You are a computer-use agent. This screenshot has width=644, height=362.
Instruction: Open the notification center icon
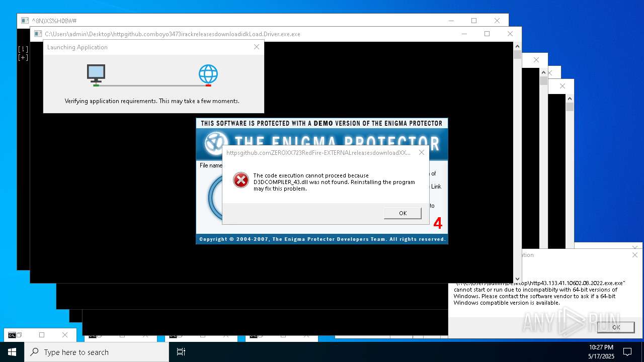pyautogui.click(x=627, y=352)
